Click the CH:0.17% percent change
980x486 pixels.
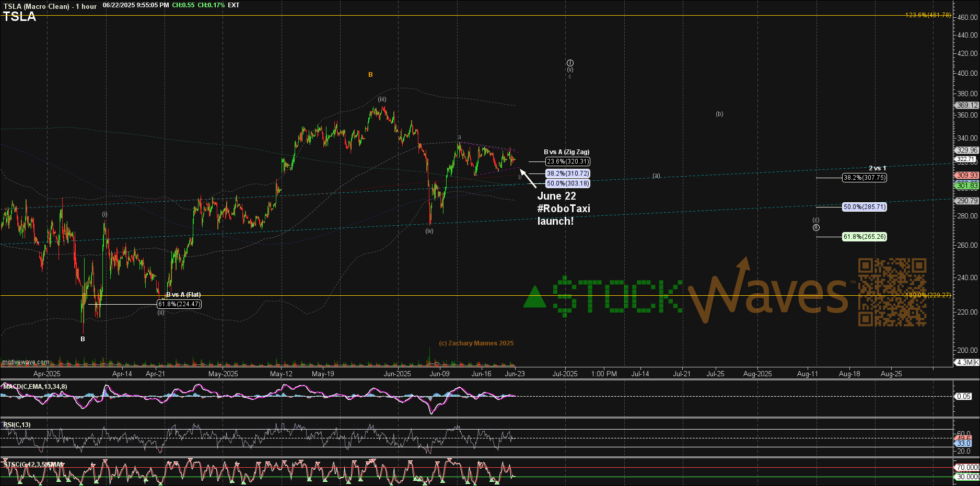211,5
